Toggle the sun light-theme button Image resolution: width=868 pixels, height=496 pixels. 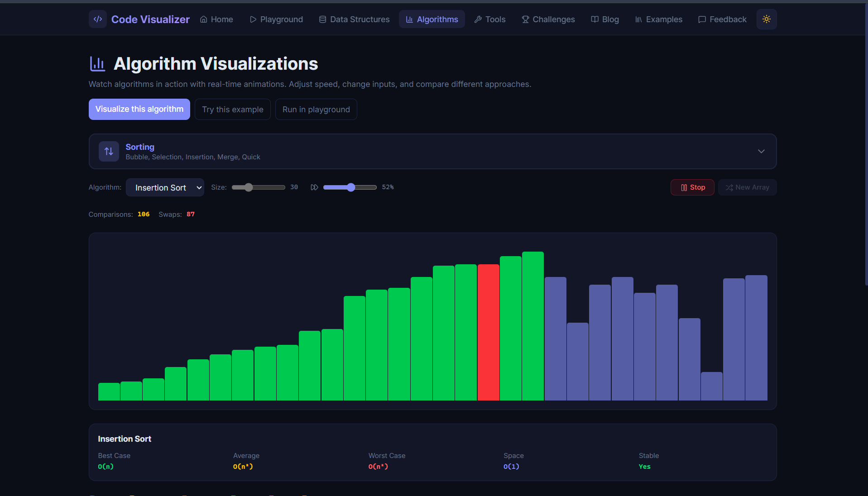(x=766, y=19)
